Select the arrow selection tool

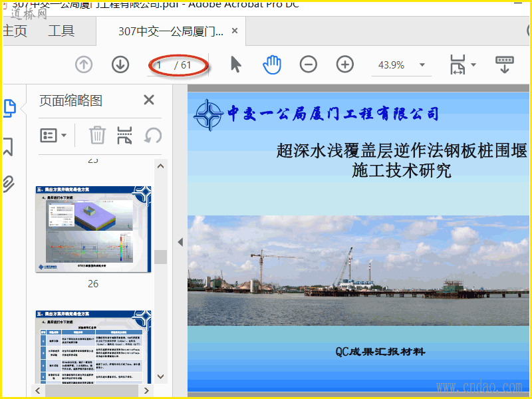pos(235,65)
